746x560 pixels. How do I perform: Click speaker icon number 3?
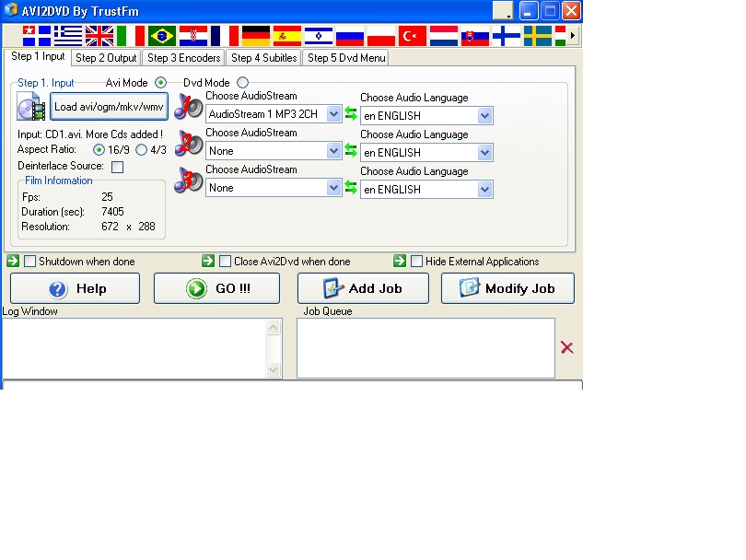[x=188, y=181]
